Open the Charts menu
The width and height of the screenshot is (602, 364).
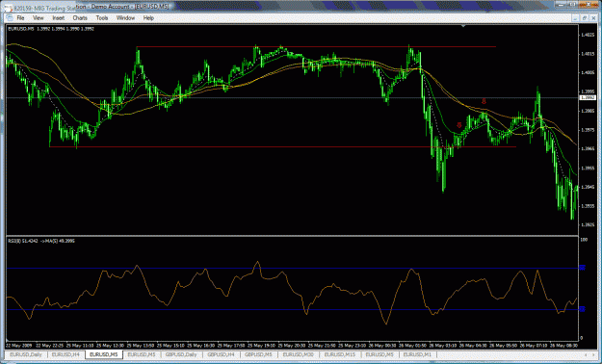click(80, 18)
